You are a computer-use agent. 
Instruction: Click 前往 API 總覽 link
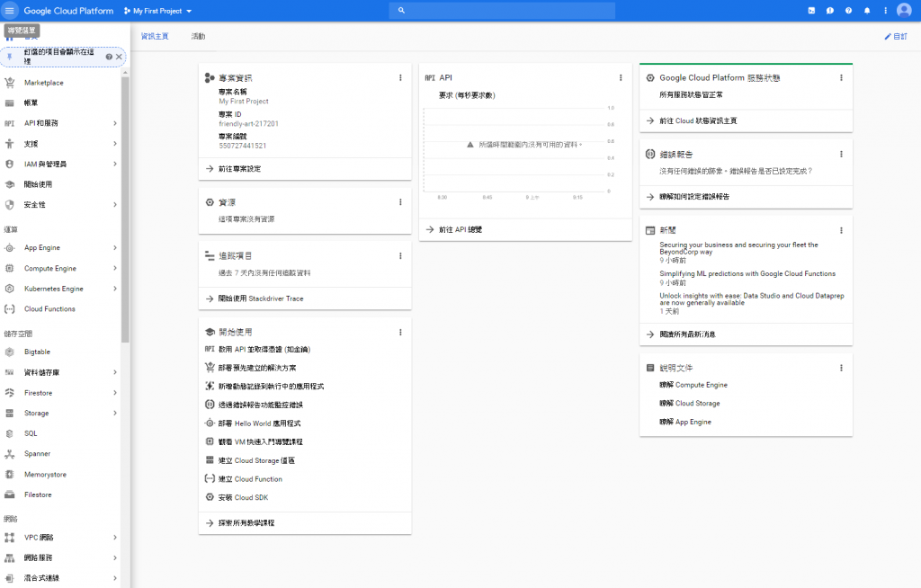[x=460, y=229]
